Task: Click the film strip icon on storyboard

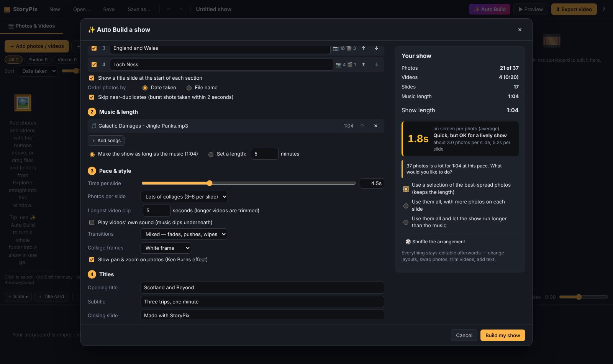Action: coord(552,41)
